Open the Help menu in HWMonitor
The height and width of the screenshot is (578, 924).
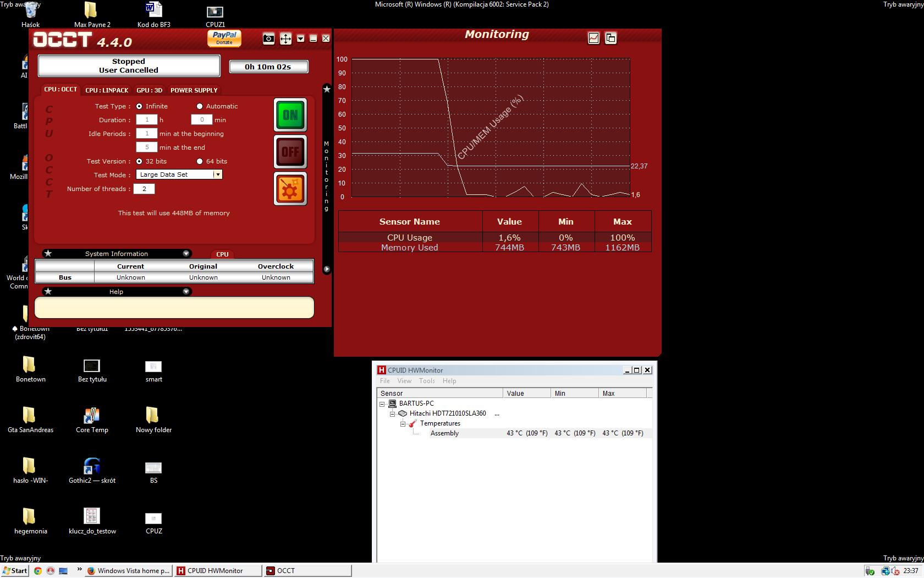tap(449, 381)
